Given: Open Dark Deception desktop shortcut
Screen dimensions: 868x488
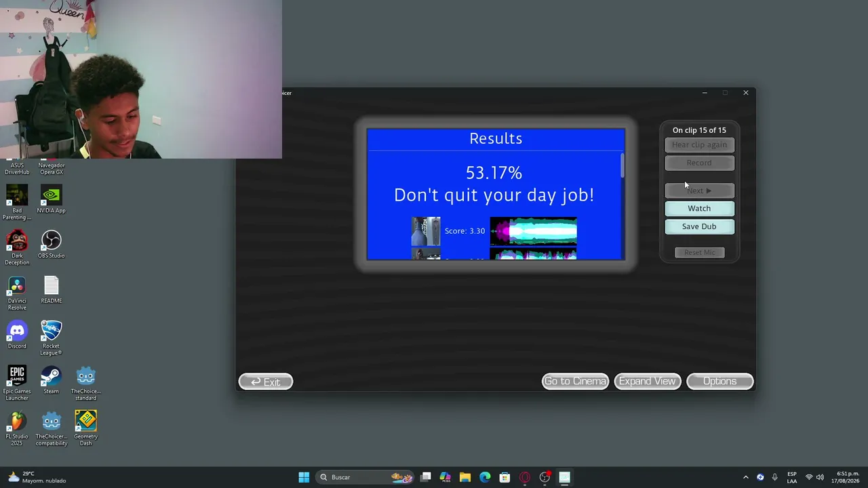Looking at the screenshot, I should (17, 247).
